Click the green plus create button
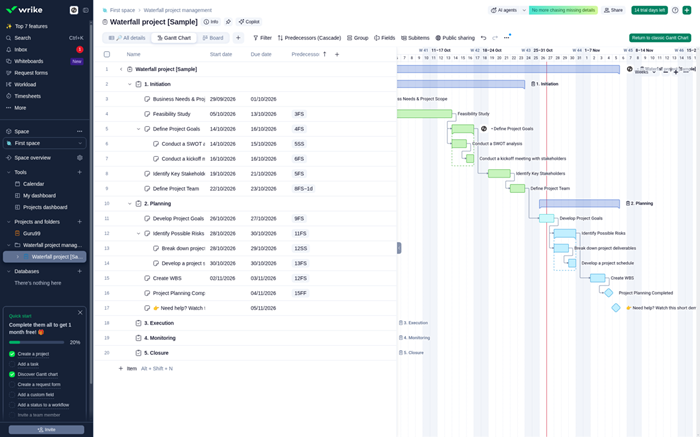This screenshot has height=437, width=700. tap(687, 10)
